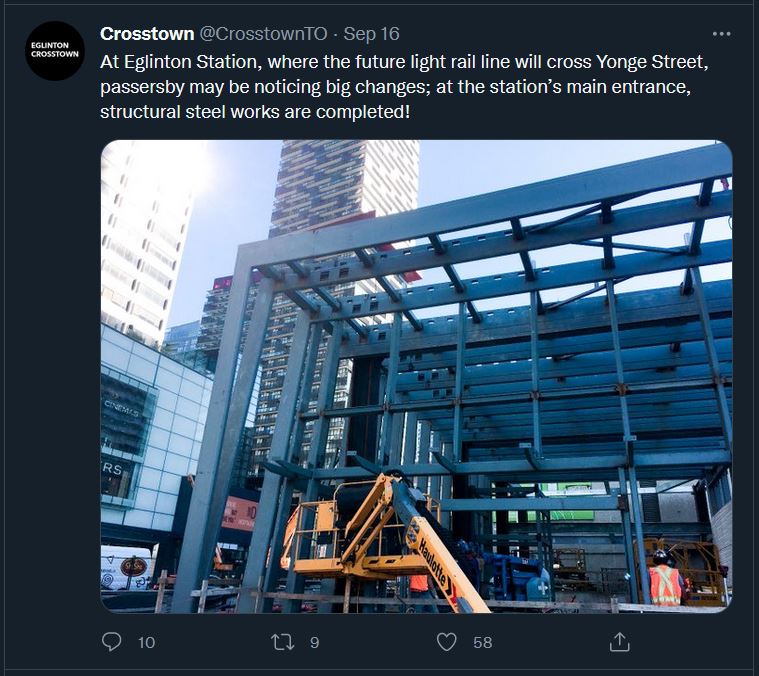The height and width of the screenshot is (676, 759).
Task: Retweet this Crosstown post
Action: tap(282, 642)
